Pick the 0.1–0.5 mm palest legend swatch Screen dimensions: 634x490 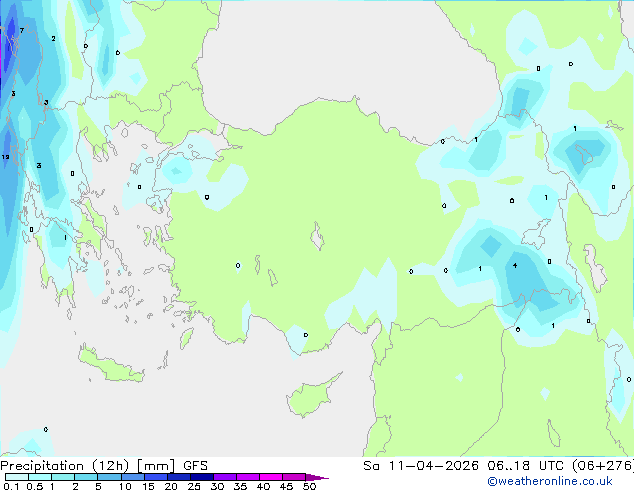(17, 477)
